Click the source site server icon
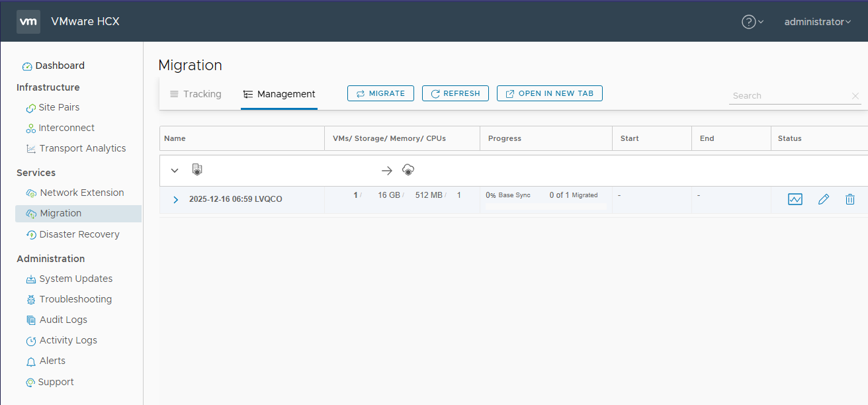The image size is (868, 405). [x=196, y=169]
